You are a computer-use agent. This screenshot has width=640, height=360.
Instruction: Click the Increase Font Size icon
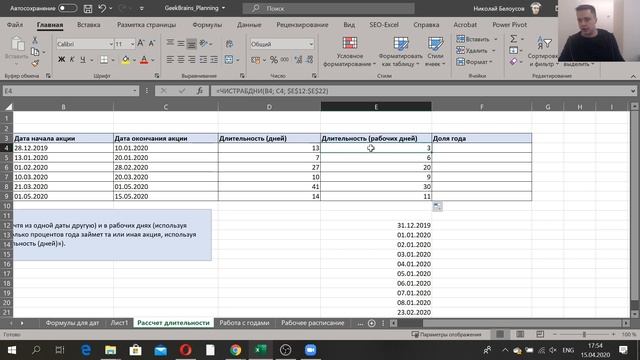click(x=141, y=43)
